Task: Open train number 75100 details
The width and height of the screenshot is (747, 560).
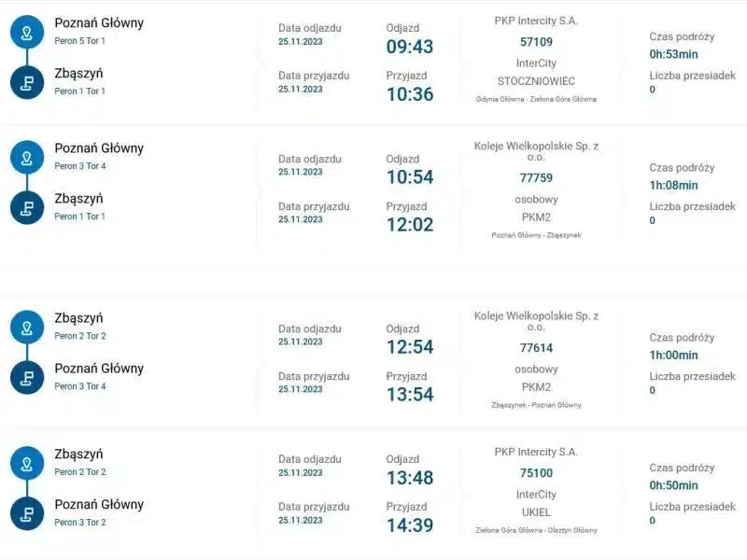Action: 536,473
